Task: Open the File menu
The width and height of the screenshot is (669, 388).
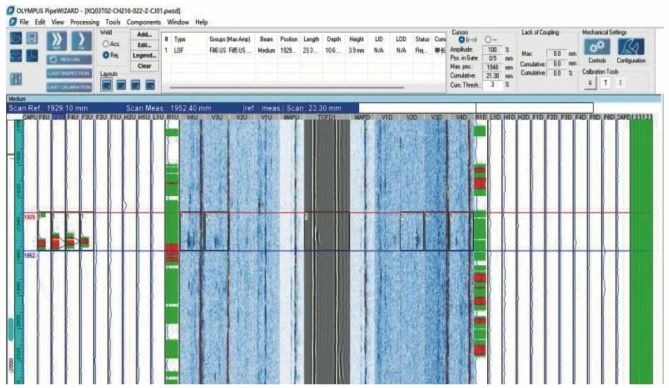Action: (24, 22)
